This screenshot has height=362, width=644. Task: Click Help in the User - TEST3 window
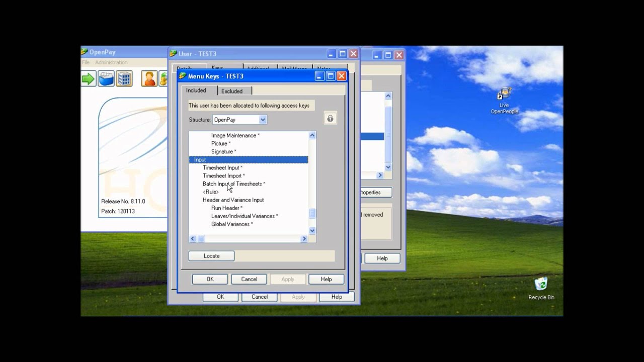[x=337, y=297]
